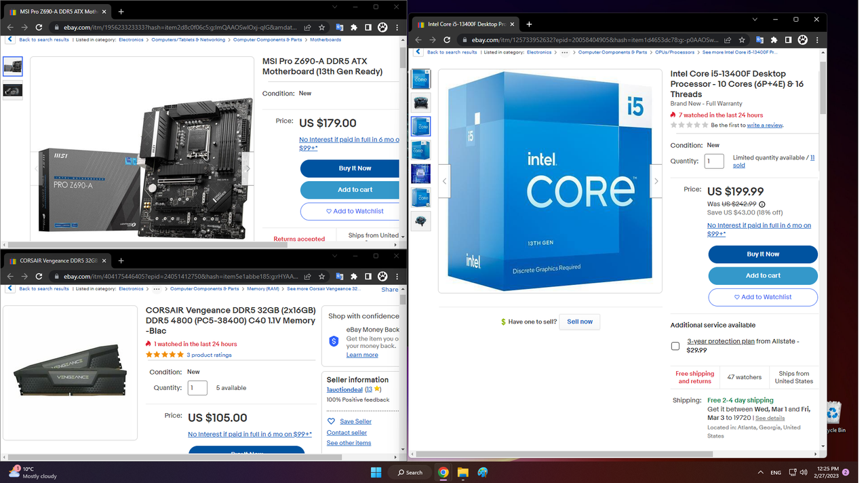Viewport: 868px width, 483px height.
Task: Reload the CORSAIR Vengeance page
Action: coord(39,276)
